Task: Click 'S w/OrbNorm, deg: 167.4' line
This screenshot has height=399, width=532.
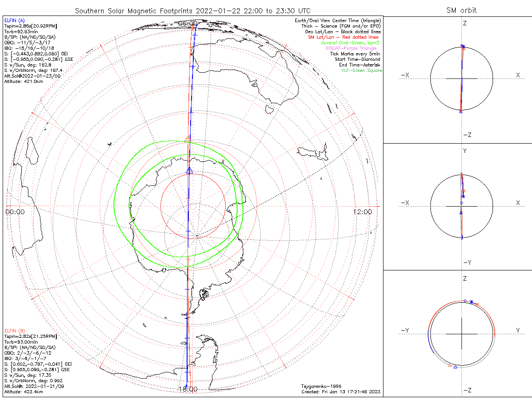Action: tap(33, 70)
